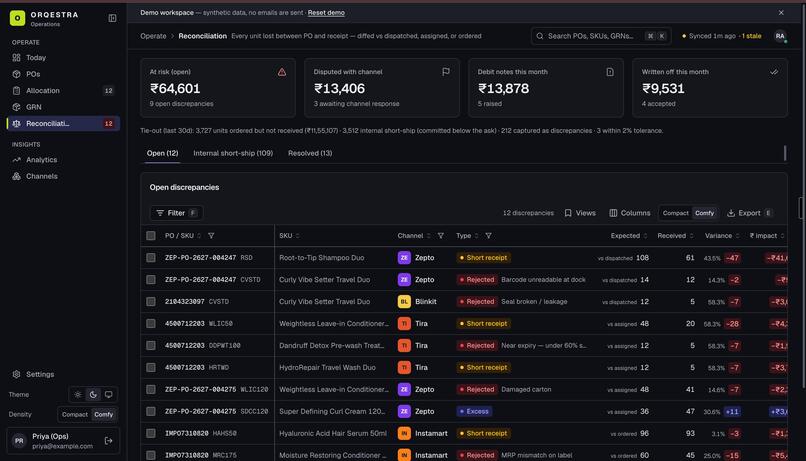This screenshot has height=461, width=806.
Task: Sort by the PO / SKU column
Action: tap(183, 235)
